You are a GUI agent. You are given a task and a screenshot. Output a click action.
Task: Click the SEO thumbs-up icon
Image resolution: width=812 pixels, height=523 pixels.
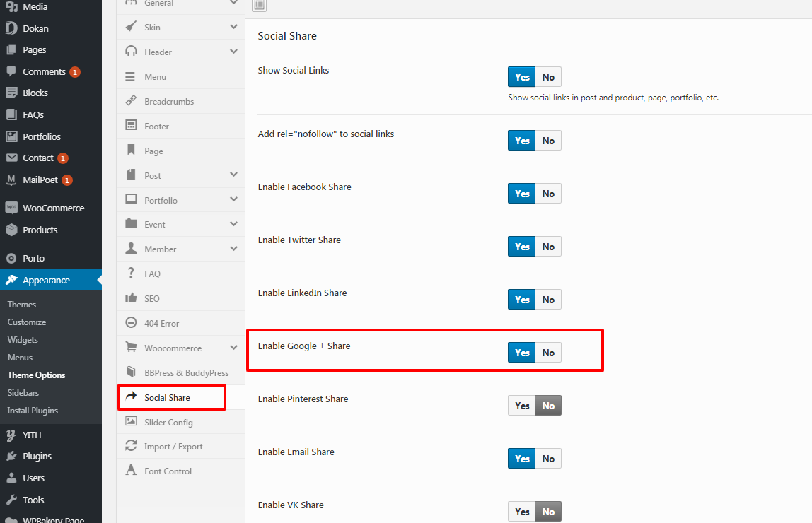[131, 298]
